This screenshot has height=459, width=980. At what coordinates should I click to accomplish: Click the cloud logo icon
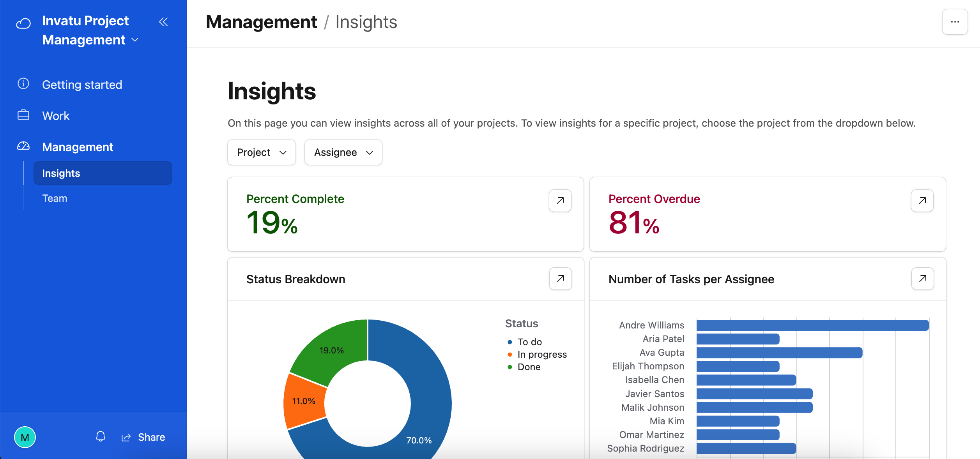tap(23, 23)
